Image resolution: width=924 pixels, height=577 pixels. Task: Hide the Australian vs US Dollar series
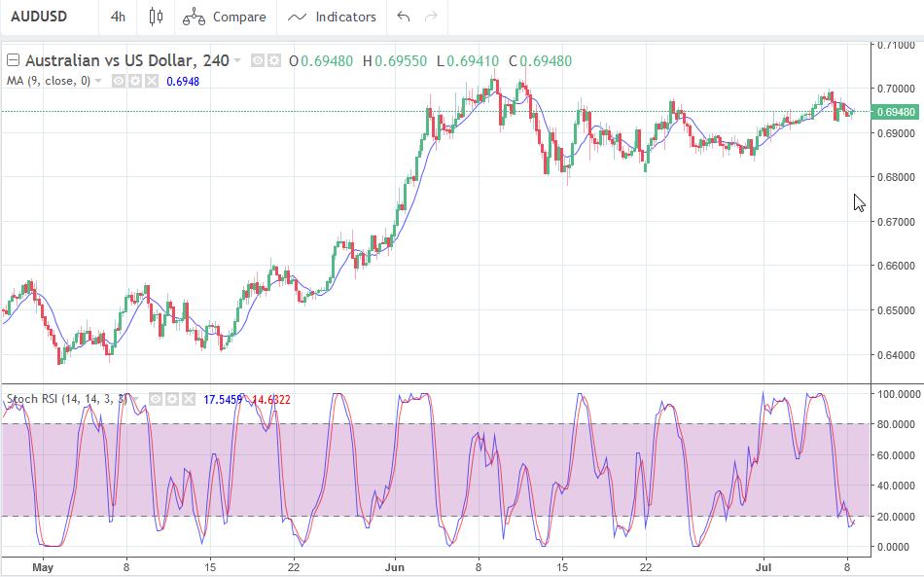click(x=258, y=60)
